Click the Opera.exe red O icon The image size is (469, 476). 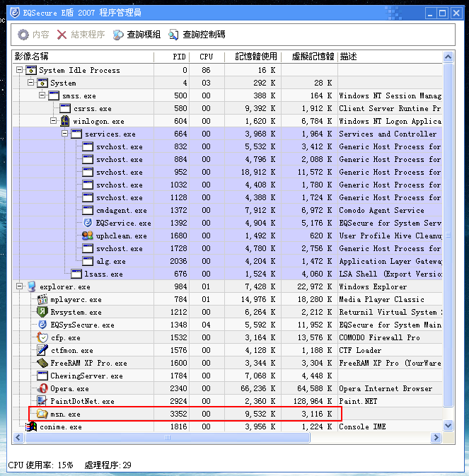click(42, 388)
